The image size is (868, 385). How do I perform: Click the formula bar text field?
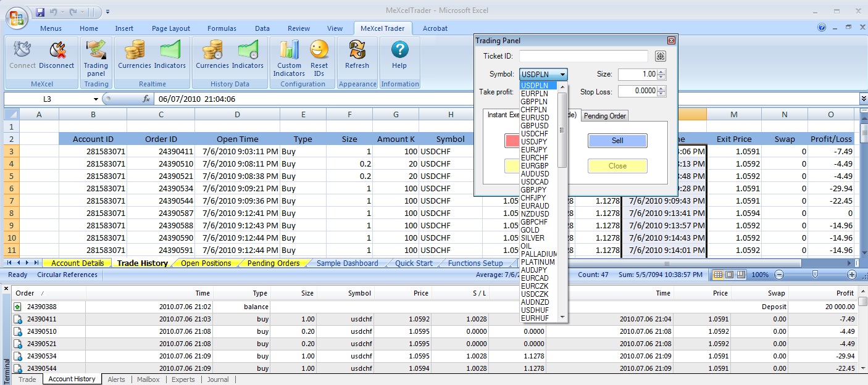(x=506, y=99)
